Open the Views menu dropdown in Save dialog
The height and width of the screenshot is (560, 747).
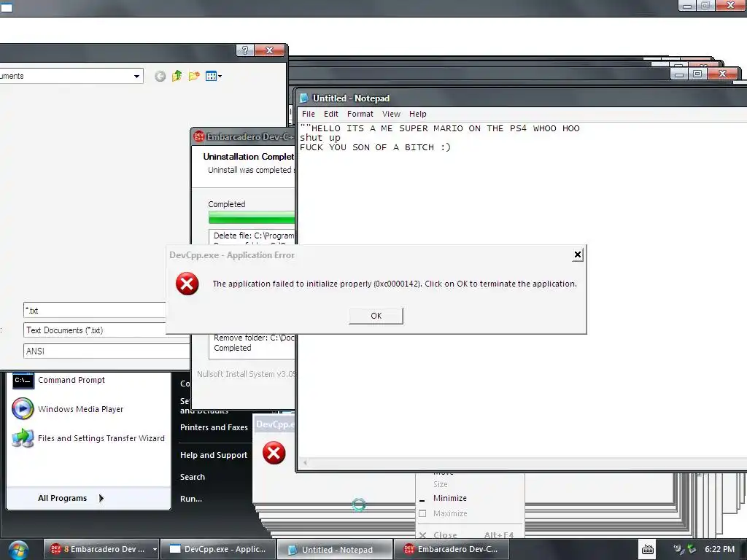[214, 76]
